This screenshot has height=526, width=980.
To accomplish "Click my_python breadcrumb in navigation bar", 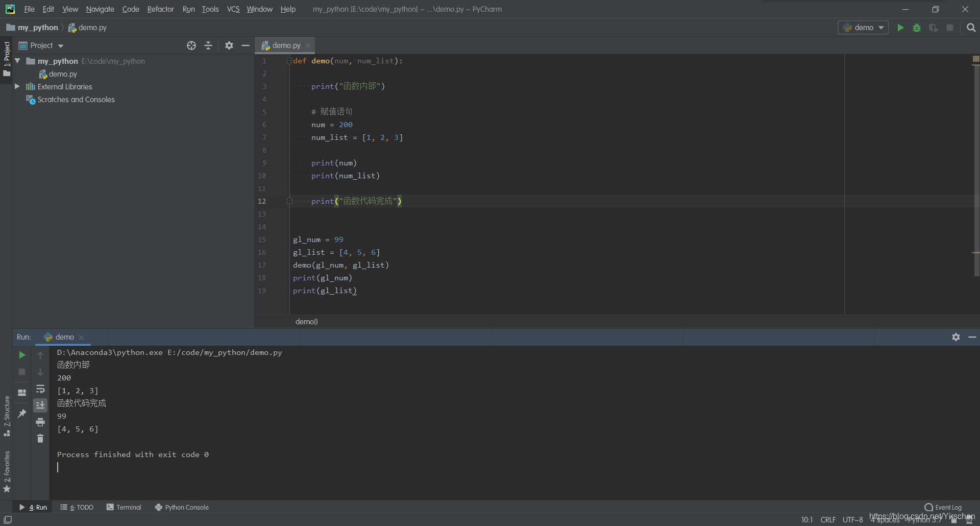I will coord(33,28).
